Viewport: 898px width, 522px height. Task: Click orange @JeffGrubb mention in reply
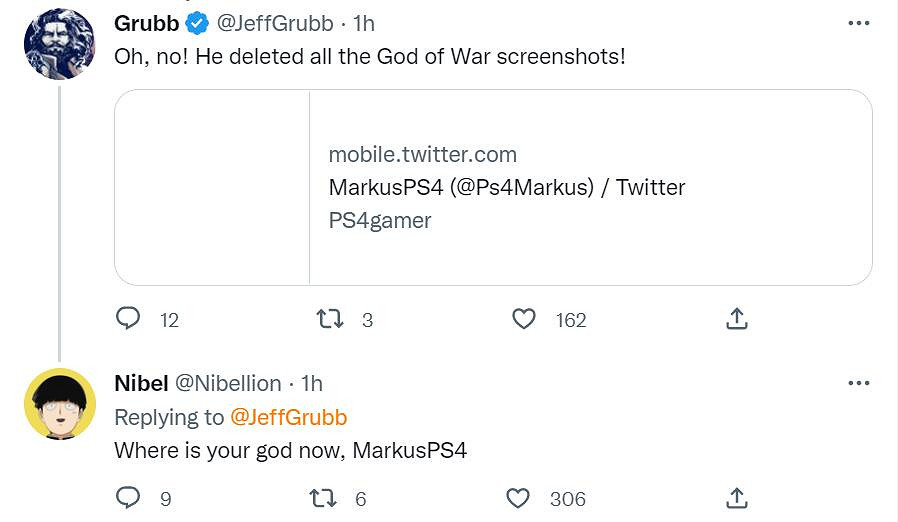tap(289, 417)
